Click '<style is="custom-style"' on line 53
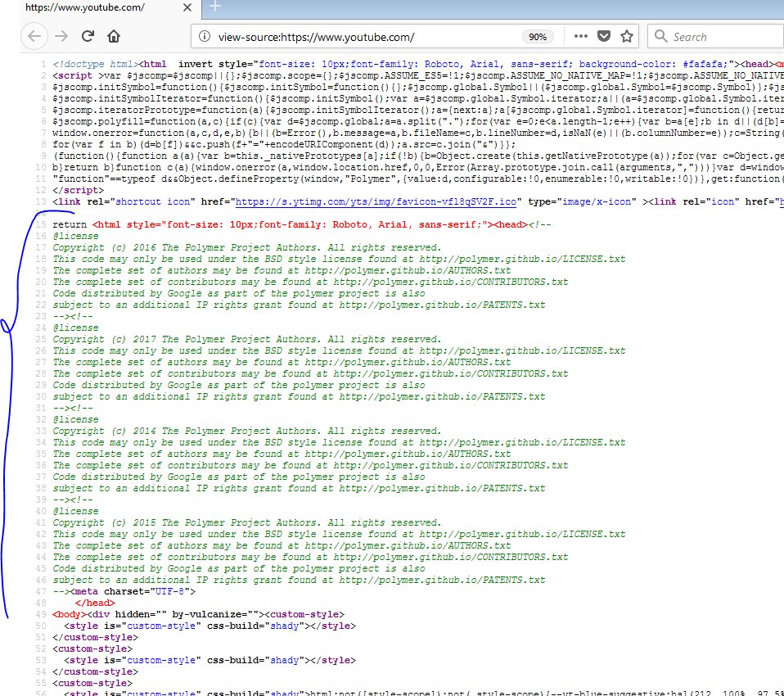Image resolution: width=784 pixels, height=696 pixels. click(x=210, y=661)
